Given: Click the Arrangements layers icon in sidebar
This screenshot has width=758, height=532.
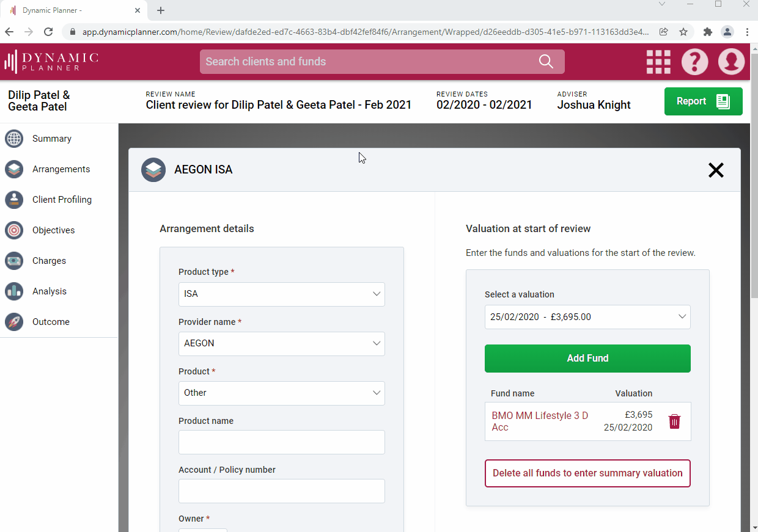Looking at the screenshot, I should [x=14, y=169].
